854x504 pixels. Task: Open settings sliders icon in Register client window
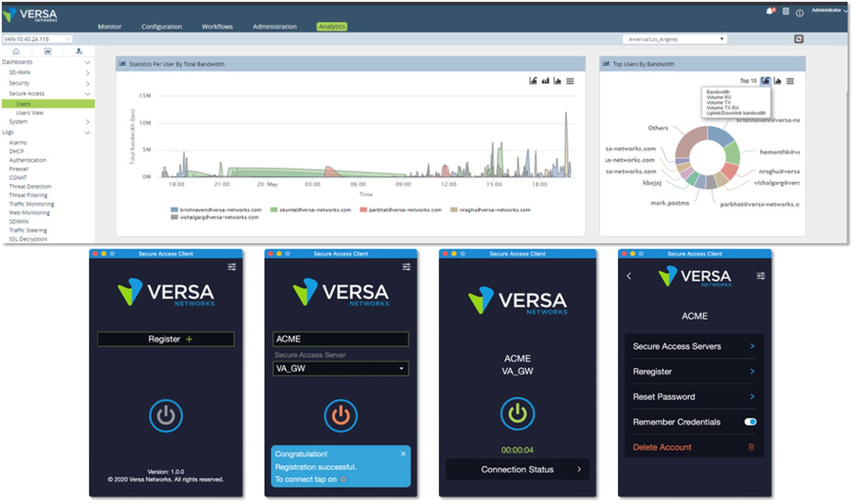tap(232, 267)
